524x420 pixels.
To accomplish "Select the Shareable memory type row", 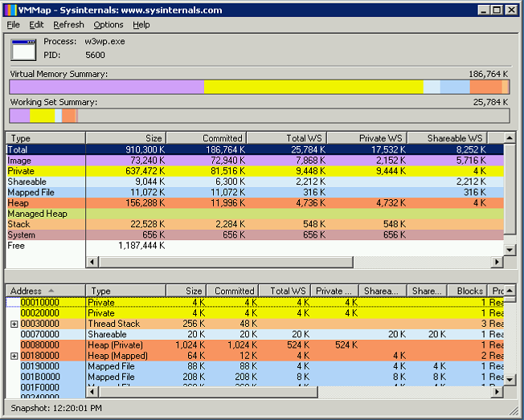I will pyautogui.click(x=255, y=181).
